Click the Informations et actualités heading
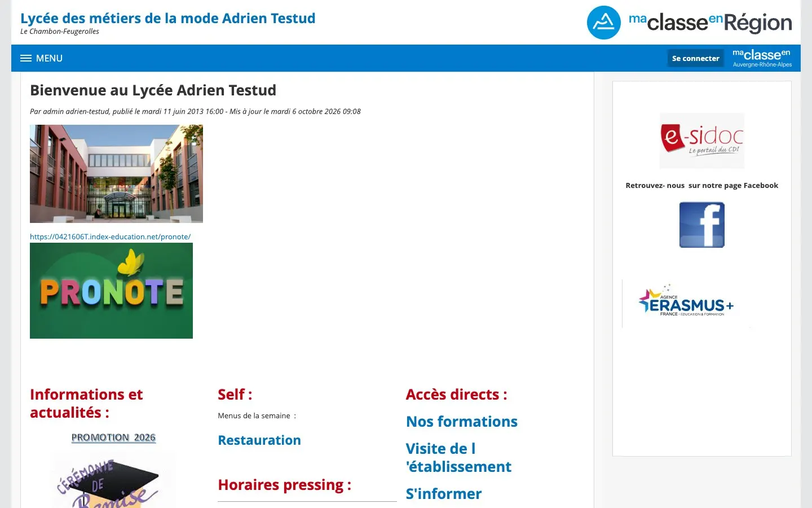Screen dimensions: 812x508 coord(86,404)
